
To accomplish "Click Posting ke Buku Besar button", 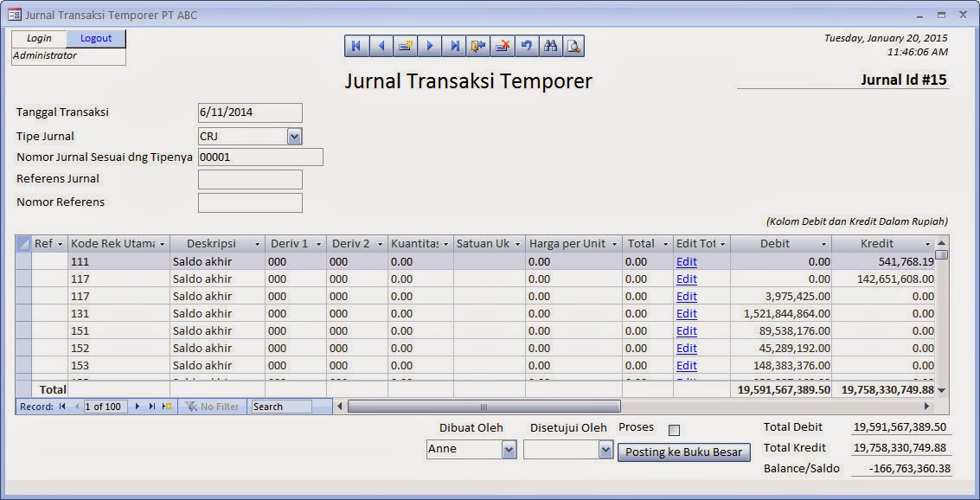I will tap(684, 452).
